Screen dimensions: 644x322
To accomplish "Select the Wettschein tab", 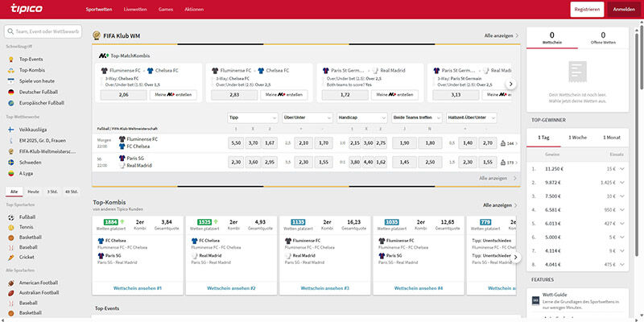I will pos(552,38).
